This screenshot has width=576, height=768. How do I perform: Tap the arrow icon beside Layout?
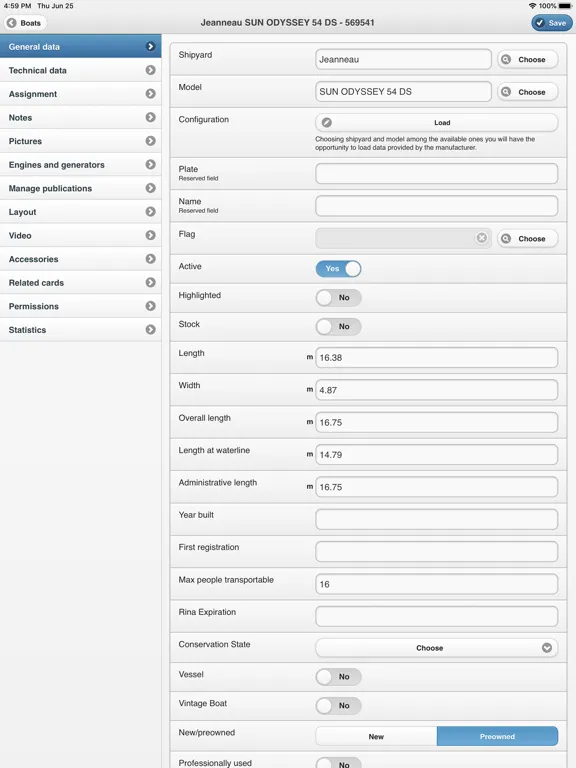click(x=150, y=212)
